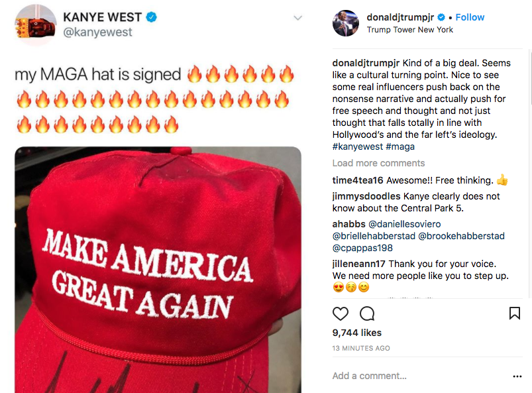The height and width of the screenshot is (393, 532).
Task: Load more comments on the post
Action: click(x=378, y=163)
